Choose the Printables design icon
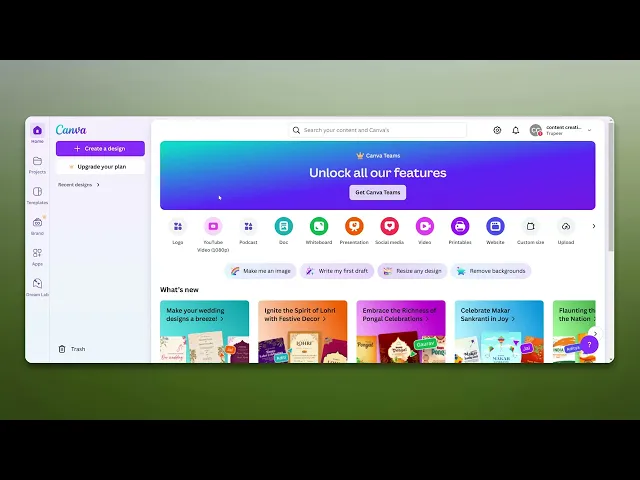 point(460,226)
